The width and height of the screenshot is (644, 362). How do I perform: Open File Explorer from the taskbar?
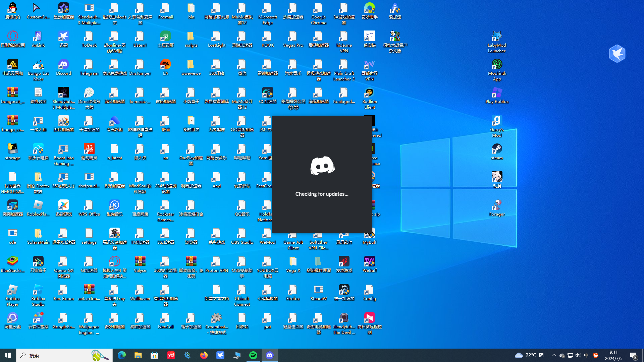pyautogui.click(x=138, y=355)
